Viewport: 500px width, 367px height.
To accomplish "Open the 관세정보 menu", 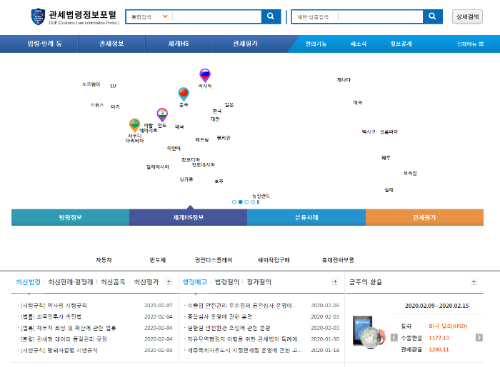I will tap(112, 44).
